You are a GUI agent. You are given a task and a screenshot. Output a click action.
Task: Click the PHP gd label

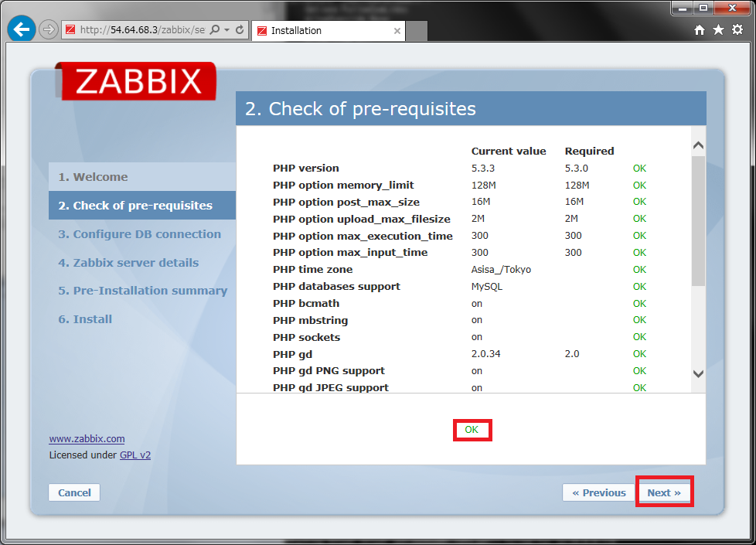coord(293,355)
